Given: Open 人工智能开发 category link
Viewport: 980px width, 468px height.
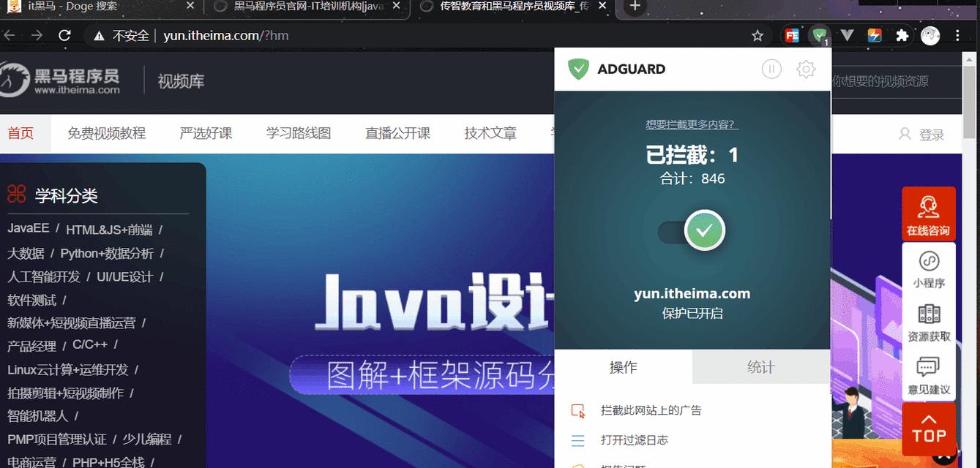Looking at the screenshot, I should click(44, 277).
